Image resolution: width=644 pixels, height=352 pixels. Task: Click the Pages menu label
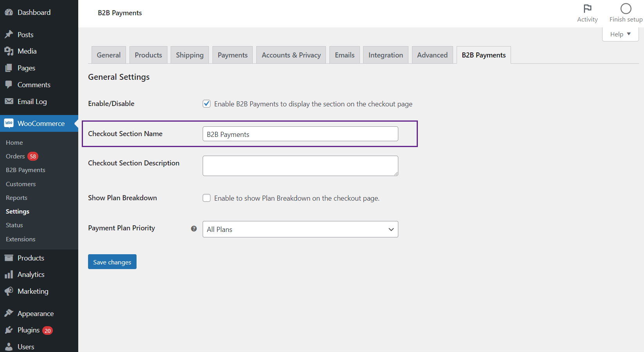point(26,68)
